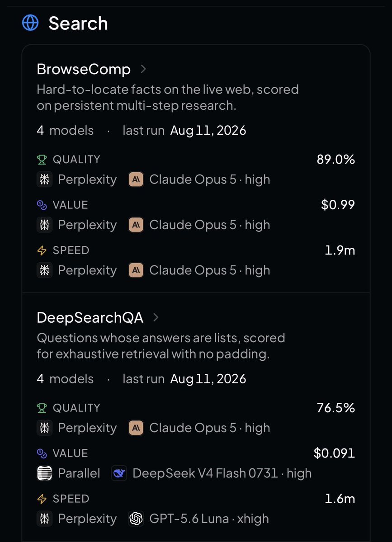Click the 89.0% BrowseComp quality score
Viewport: 392px width, 542px height.
tap(335, 160)
